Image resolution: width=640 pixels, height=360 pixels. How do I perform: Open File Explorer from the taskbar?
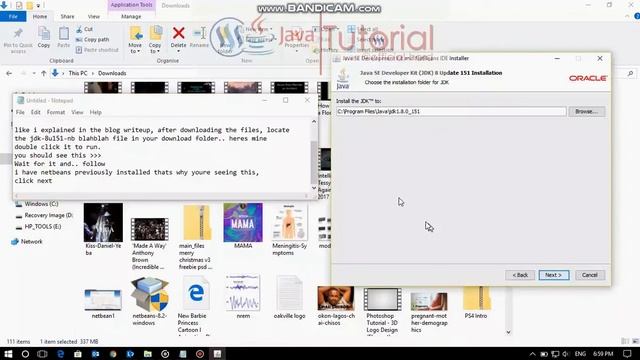click(147, 354)
